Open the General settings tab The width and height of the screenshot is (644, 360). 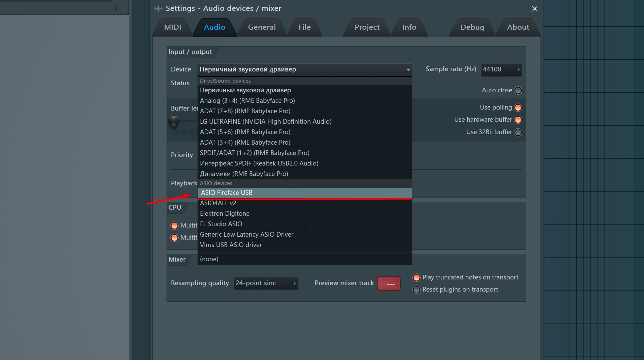[x=262, y=27]
